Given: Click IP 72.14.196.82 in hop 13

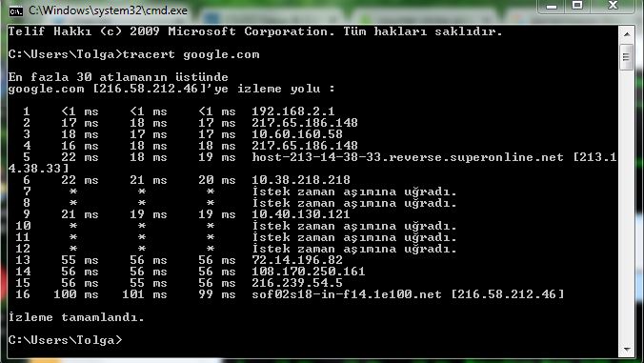Looking at the screenshot, I should 297,260.
